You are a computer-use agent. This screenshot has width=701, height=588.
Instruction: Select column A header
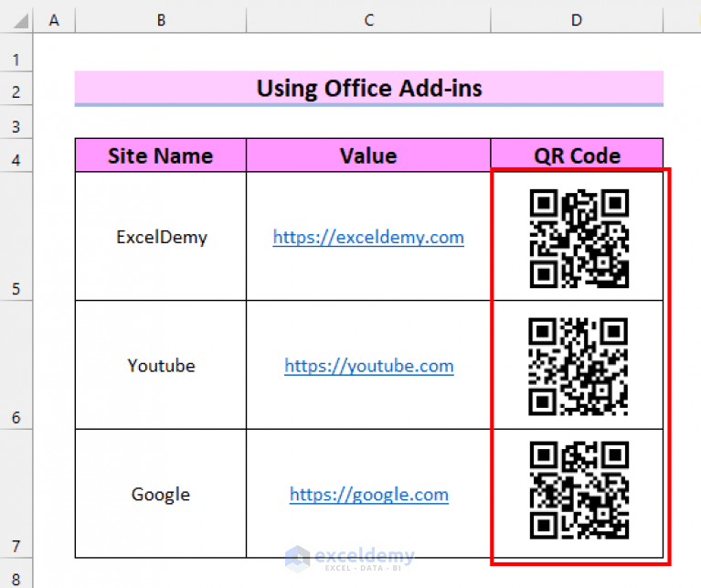pos(54,20)
